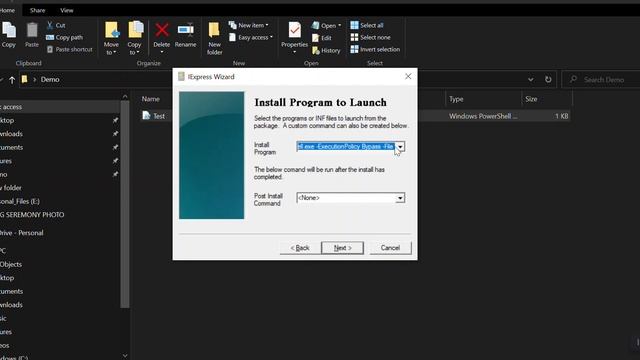This screenshot has height=360, width=640.
Task: Click Edit in the Open group
Action: point(322,38)
